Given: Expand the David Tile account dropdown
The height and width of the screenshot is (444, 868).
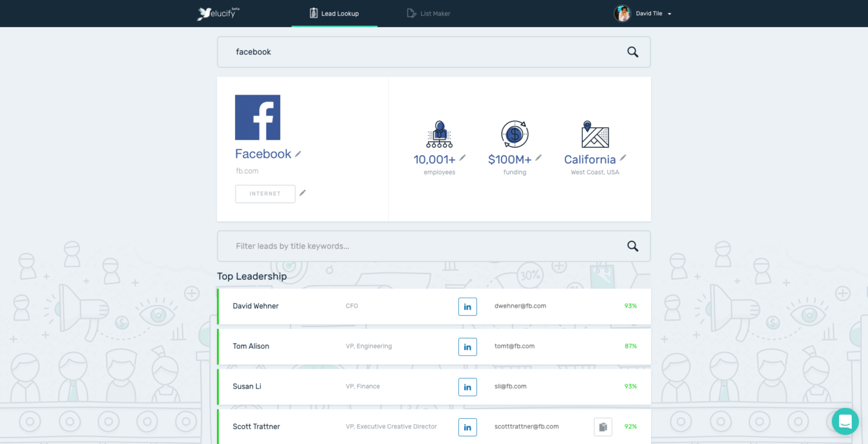Looking at the screenshot, I should click(x=669, y=14).
